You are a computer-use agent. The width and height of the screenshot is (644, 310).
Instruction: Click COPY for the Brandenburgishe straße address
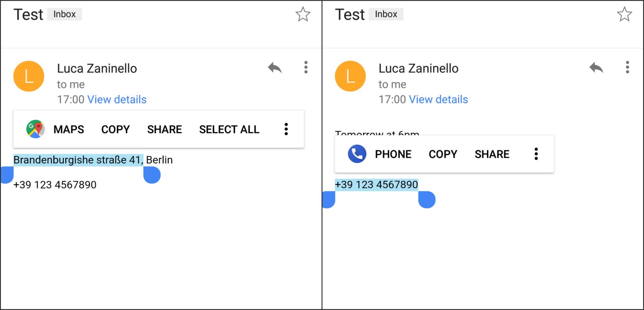(115, 129)
